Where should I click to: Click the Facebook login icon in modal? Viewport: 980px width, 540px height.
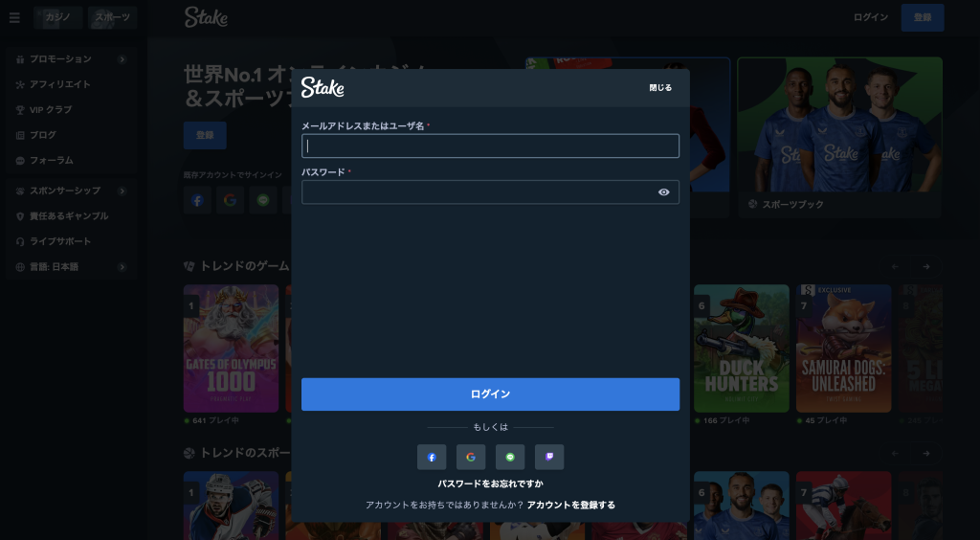click(x=432, y=457)
